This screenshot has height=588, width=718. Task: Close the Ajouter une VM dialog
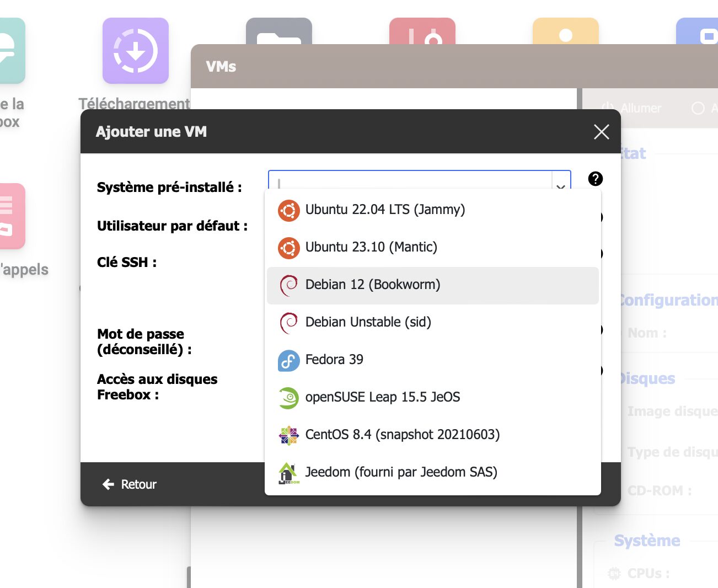click(601, 131)
